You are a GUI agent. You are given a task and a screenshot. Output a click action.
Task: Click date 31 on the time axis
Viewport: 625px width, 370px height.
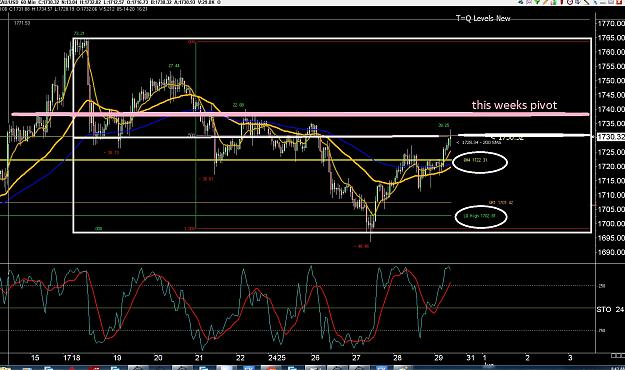[x=471, y=358]
